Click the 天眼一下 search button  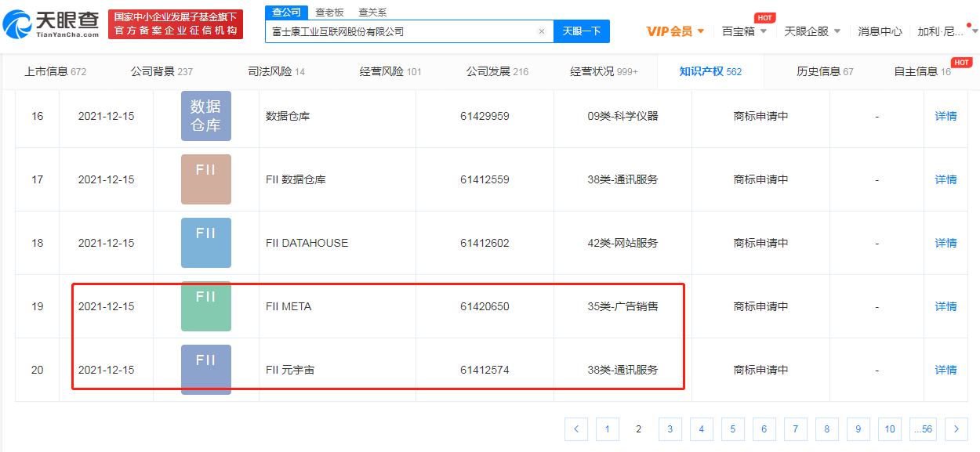582,31
